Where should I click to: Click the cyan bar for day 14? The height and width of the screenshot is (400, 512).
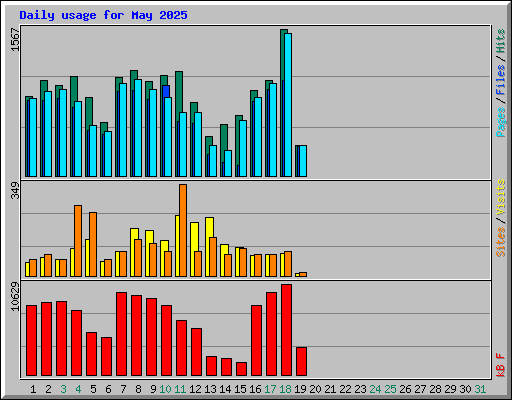pyautogui.click(x=228, y=163)
